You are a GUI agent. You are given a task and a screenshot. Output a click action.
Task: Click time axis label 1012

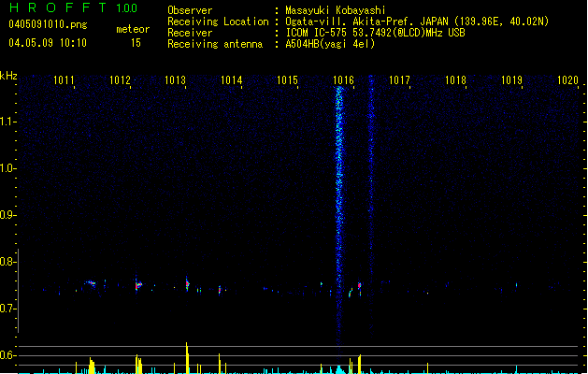click(120, 80)
